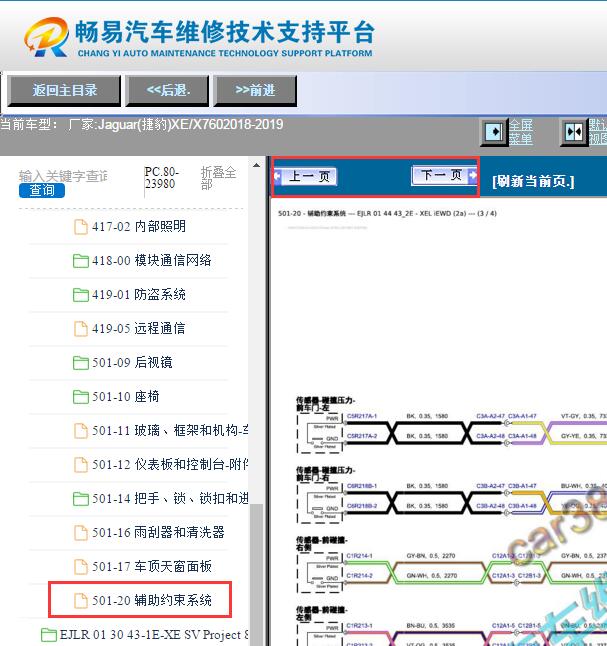Screen dimensions: 607x646
Task: Open the 501-17 车顶天窗面板 document
Action: point(151,566)
